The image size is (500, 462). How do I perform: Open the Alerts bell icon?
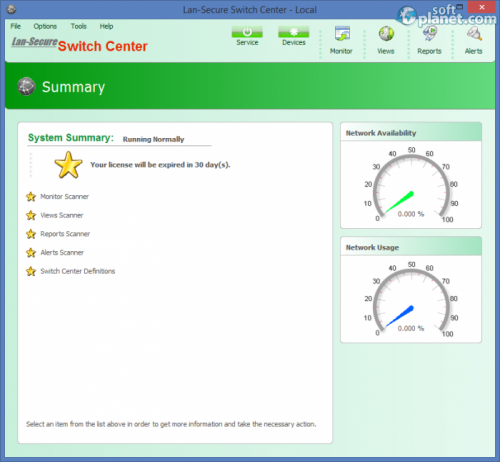click(474, 34)
